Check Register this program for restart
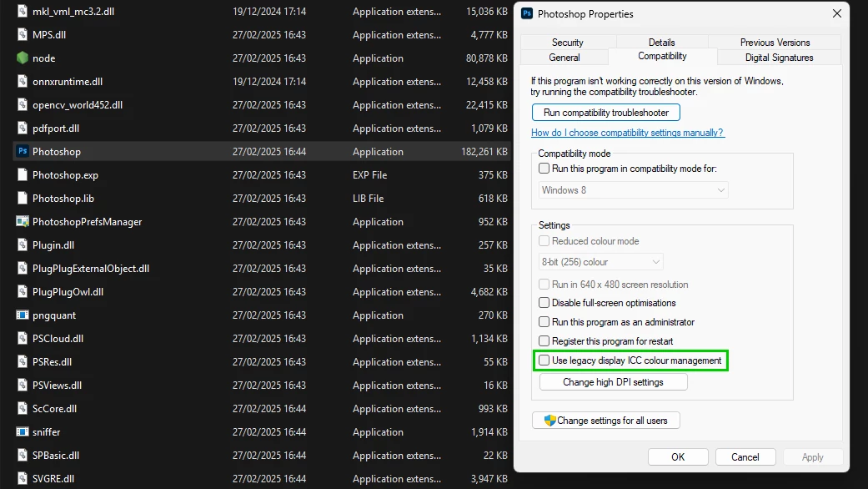The width and height of the screenshot is (868, 489). point(544,341)
